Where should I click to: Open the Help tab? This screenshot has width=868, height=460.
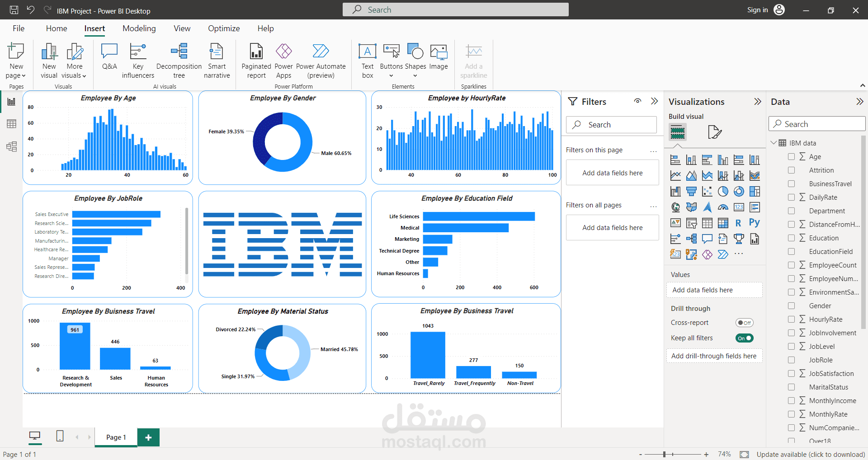click(266, 28)
